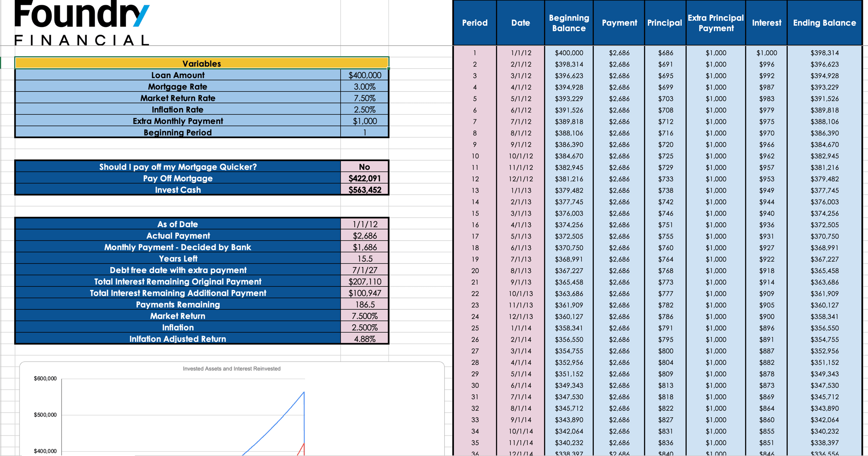Screen dimensions: 868x456
Task: Select the date cell 1/1/14
Action: click(x=520, y=328)
